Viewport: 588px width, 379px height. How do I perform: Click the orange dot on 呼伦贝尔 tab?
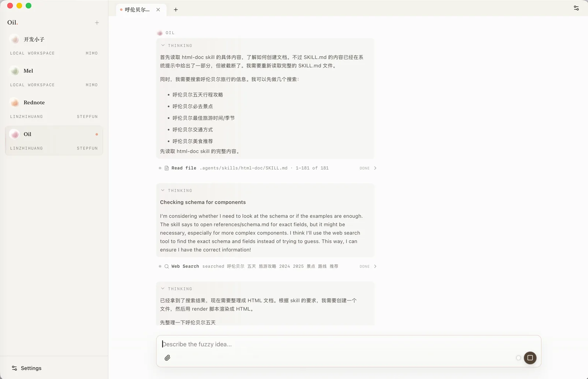tap(121, 10)
